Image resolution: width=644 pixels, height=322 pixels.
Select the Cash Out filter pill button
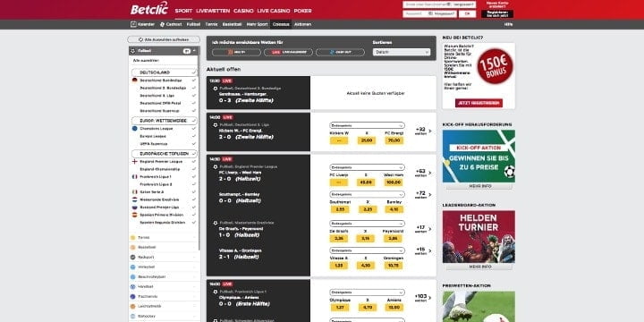pos(340,52)
